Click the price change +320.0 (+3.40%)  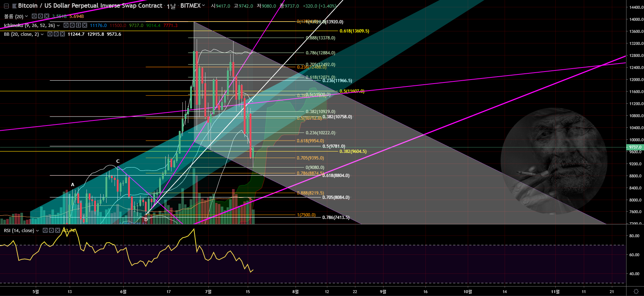(x=319, y=6)
